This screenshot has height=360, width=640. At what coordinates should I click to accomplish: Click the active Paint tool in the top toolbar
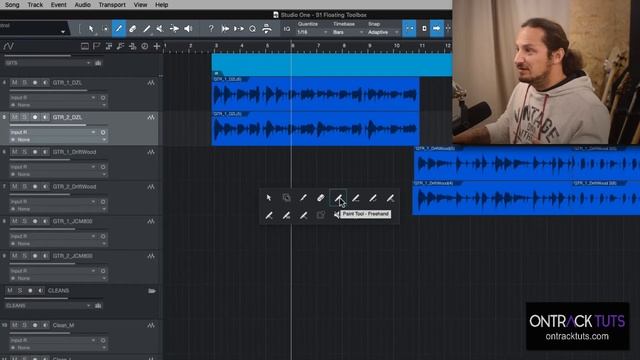(x=119, y=29)
